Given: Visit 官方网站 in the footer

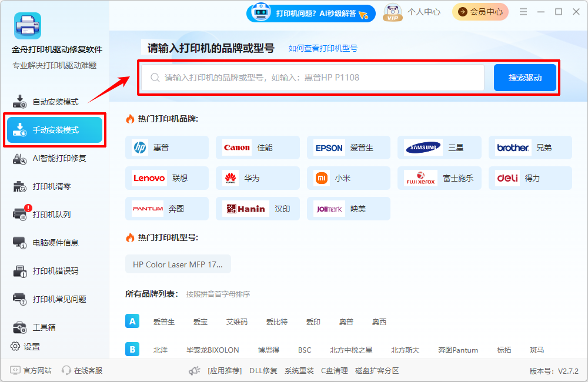Looking at the screenshot, I should point(31,370).
